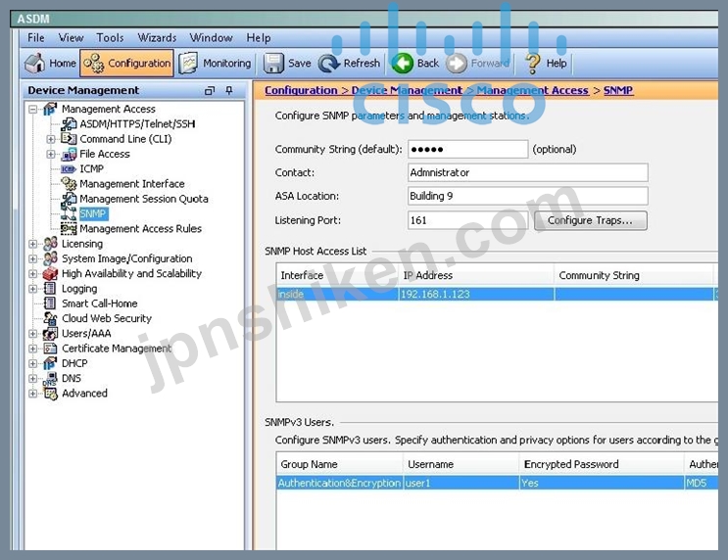Click the Device Management panel restore icon

tap(210, 90)
